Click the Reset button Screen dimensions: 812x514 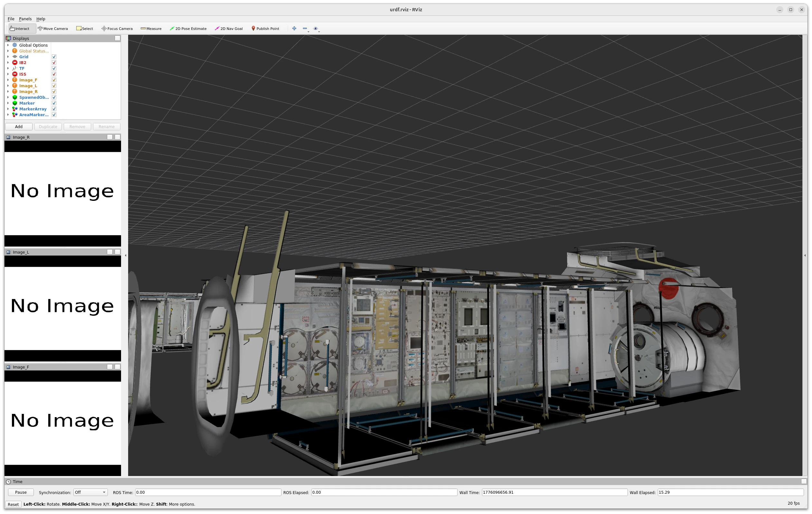(13, 505)
